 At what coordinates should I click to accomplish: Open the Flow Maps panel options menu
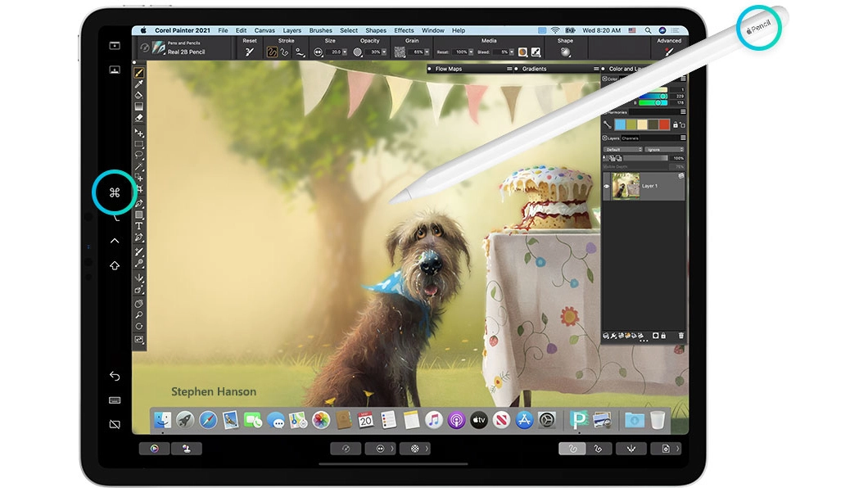(509, 69)
